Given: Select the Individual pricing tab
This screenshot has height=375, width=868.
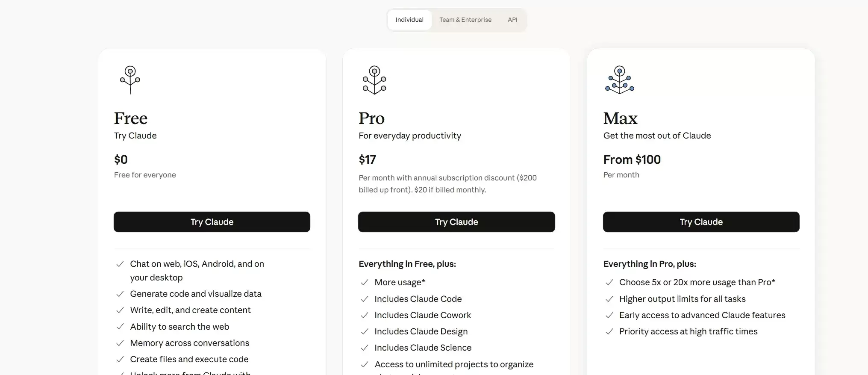Looking at the screenshot, I should [x=409, y=20].
